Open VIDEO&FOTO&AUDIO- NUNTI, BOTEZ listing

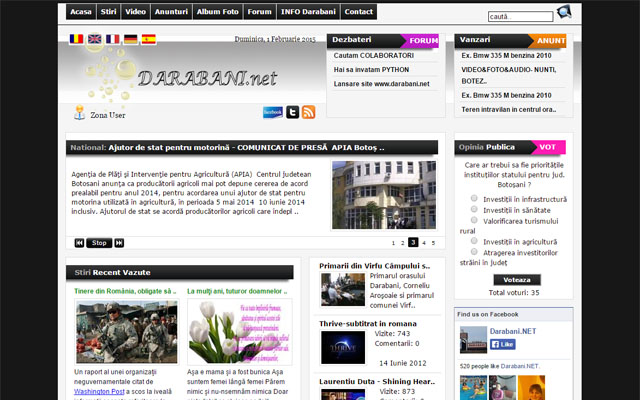click(509, 76)
